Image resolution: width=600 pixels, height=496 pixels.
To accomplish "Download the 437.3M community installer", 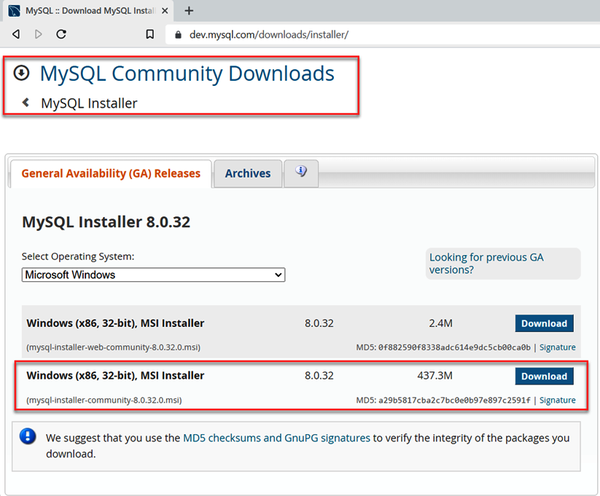I will click(x=544, y=376).
